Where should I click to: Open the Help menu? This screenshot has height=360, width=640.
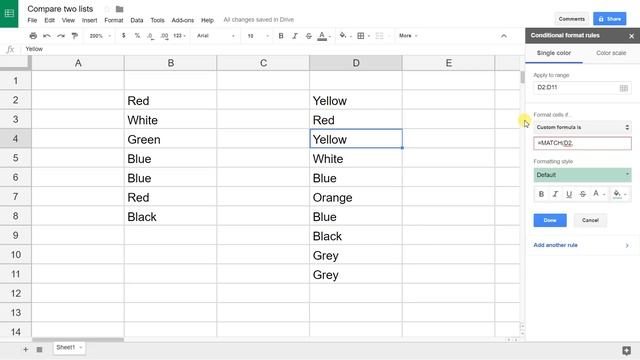pos(207,20)
